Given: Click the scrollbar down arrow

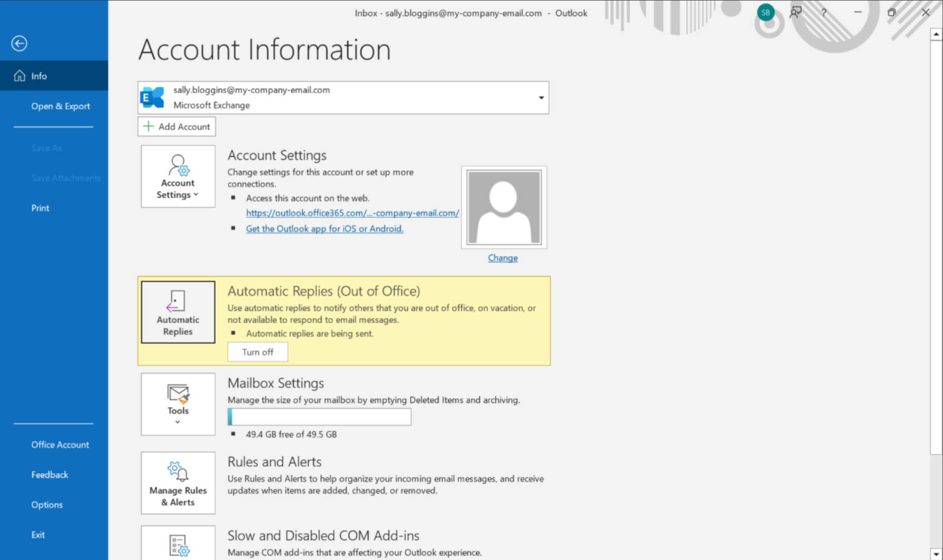Looking at the screenshot, I should (936, 554).
